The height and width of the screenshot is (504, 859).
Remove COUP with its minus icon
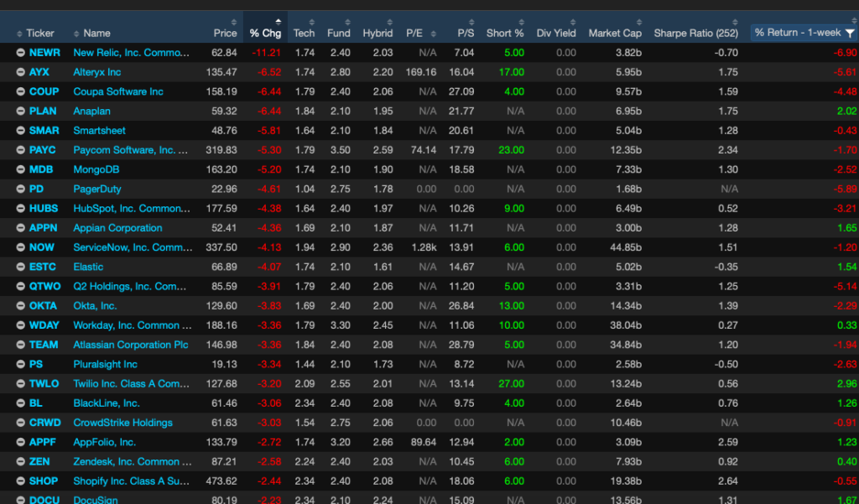[20, 91]
